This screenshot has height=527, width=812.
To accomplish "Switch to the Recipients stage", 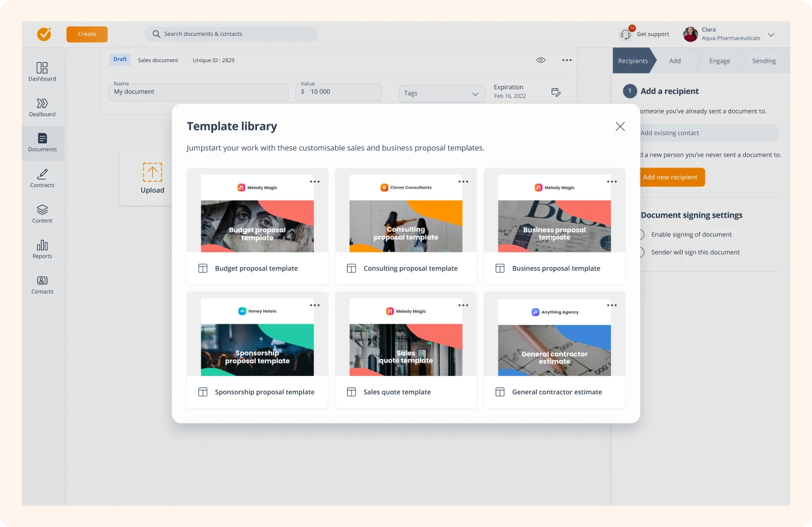I will 633,60.
